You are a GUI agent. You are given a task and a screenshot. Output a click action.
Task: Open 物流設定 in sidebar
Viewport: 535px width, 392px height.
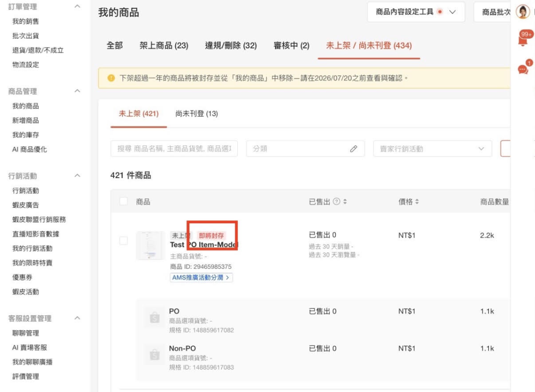coord(26,65)
